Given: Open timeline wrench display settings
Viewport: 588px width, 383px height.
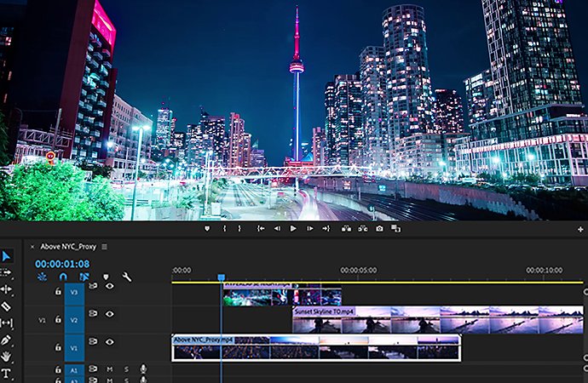Looking at the screenshot, I should (x=127, y=277).
